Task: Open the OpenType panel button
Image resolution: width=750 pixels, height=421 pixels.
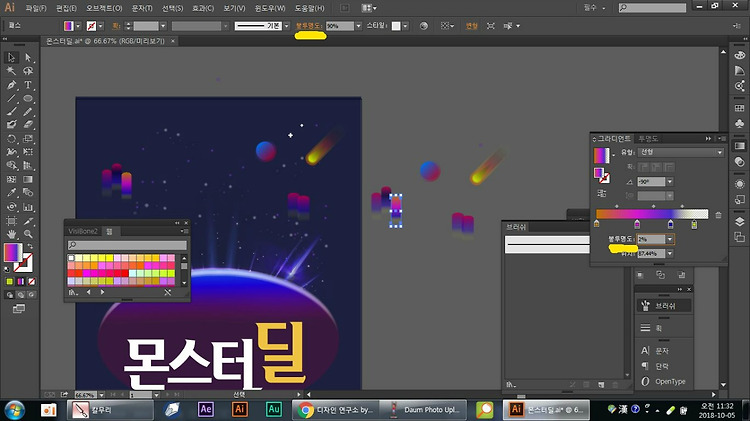Action: [664, 381]
